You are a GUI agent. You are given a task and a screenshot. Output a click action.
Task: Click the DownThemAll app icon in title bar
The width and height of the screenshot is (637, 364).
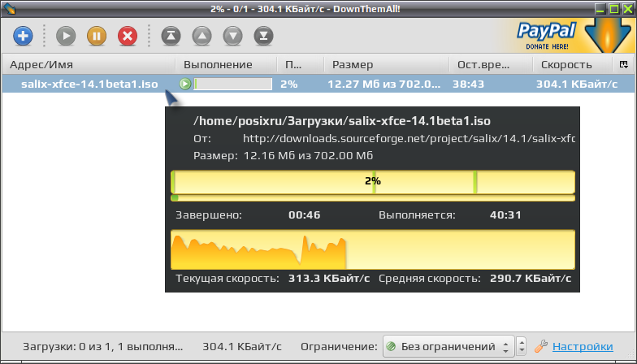coord(9,8)
